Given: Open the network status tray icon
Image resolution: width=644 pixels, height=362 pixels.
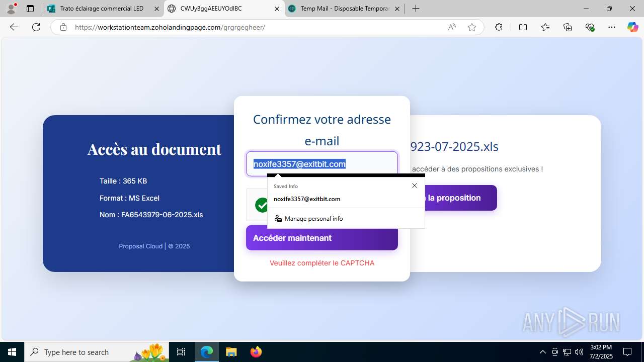Looking at the screenshot, I should (x=567, y=352).
